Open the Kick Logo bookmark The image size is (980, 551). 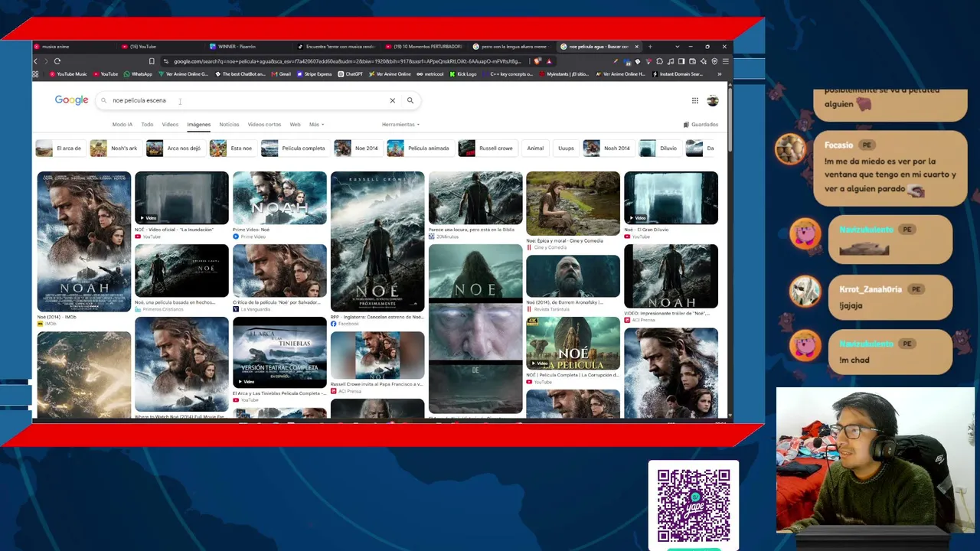pyautogui.click(x=463, y=74)
